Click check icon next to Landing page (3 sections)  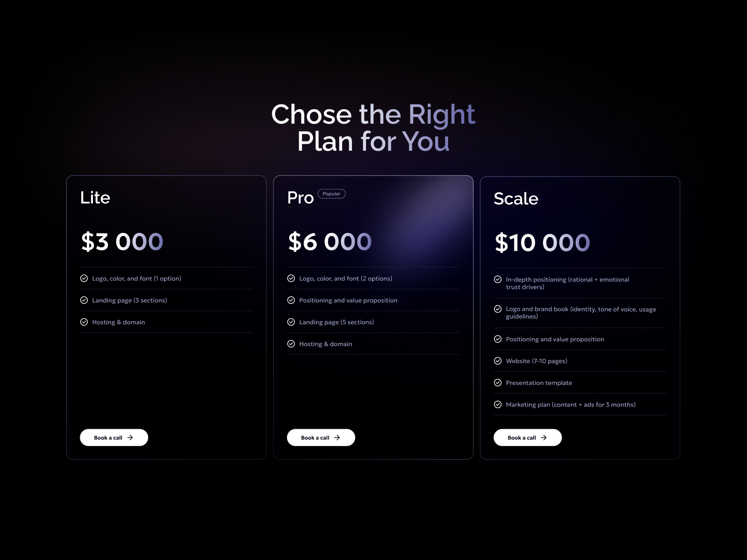point(84,301)
